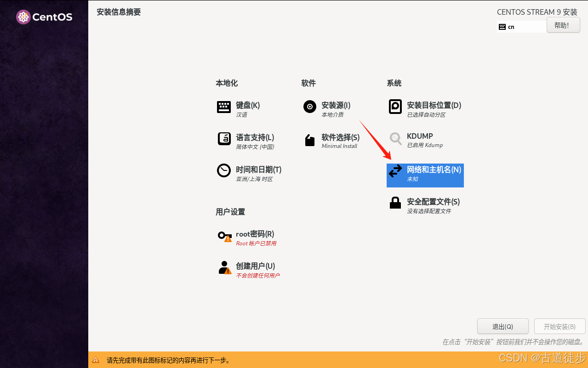Click the 'Minimal Install' text

coord(339,146)
